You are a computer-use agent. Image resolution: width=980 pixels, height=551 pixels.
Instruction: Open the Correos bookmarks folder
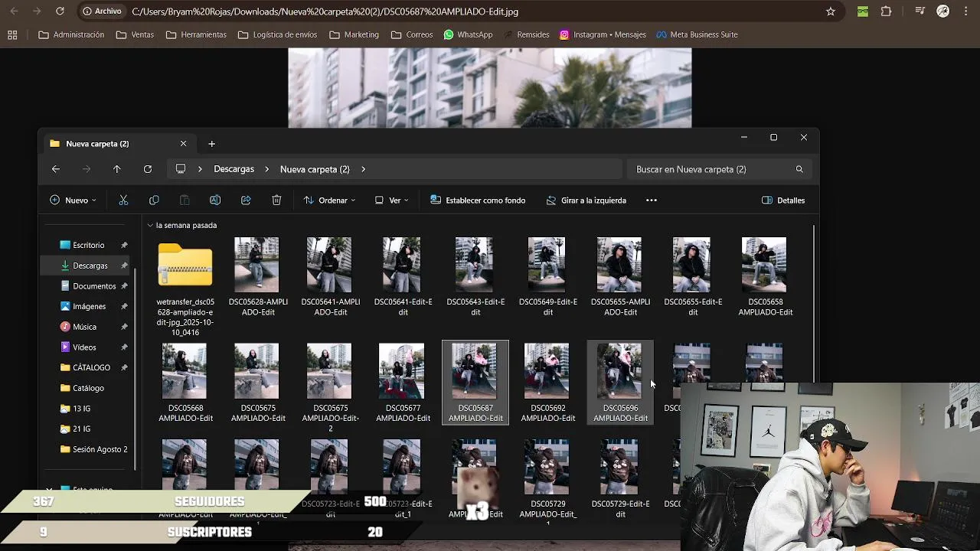point(412,34)
